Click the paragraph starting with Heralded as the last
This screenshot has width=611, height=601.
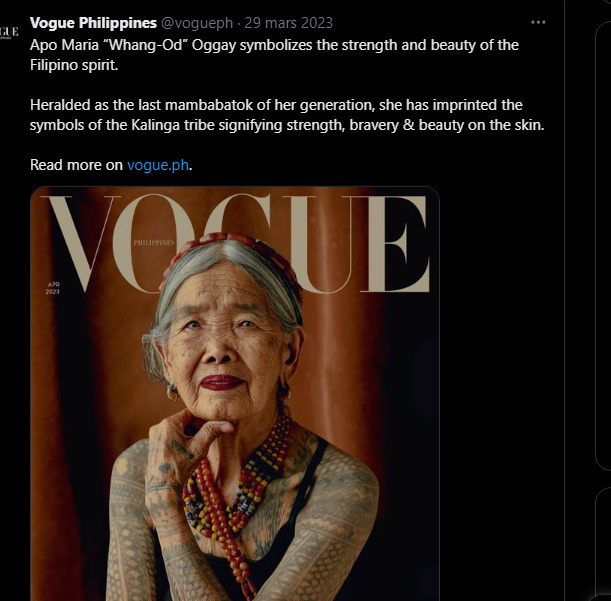coord(287,115)
